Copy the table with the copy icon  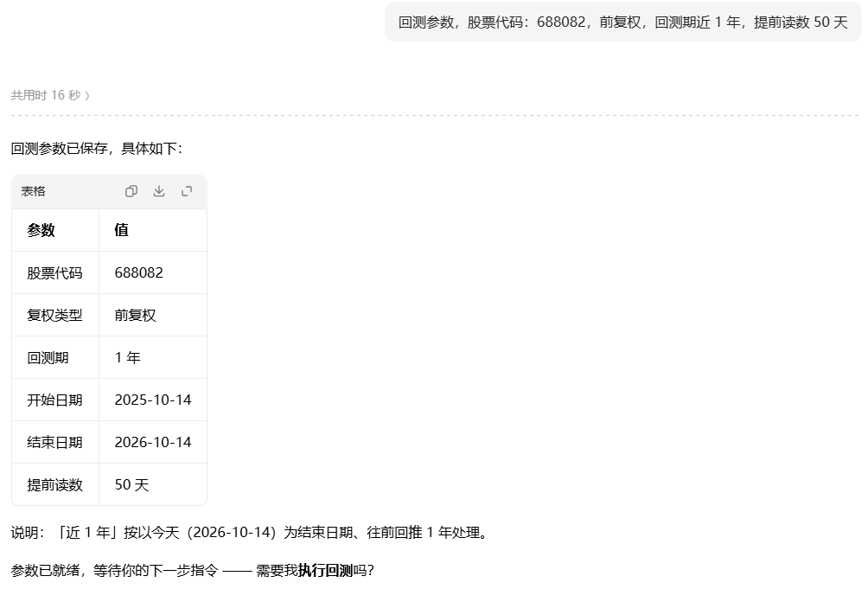(x=131, y=191)
